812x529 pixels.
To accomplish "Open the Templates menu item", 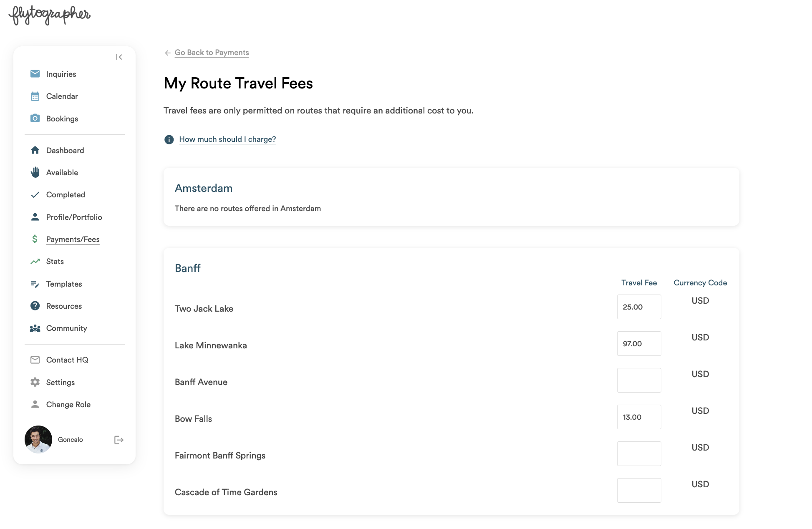I will point(64,284).
